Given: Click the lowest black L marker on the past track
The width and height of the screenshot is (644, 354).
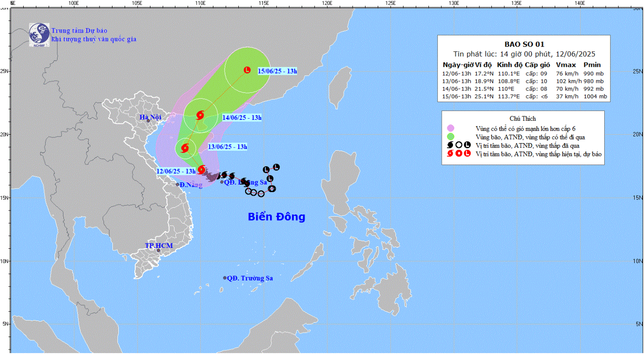Looking at the screenshot, I should 270,179.
